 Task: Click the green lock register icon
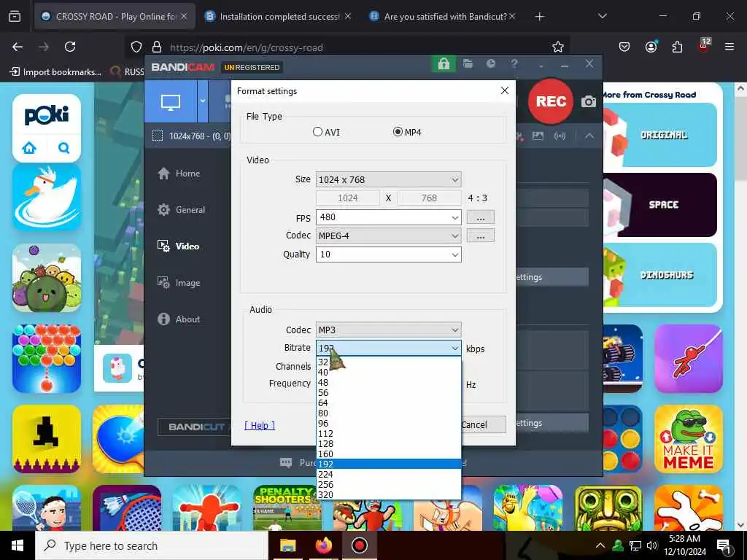pyautogui.click(x=444, y=64)
